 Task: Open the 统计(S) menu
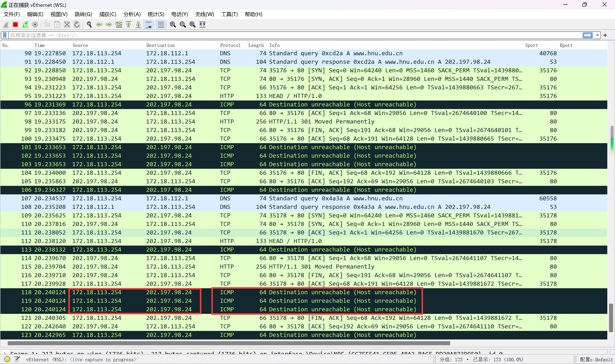coord(156,14)
